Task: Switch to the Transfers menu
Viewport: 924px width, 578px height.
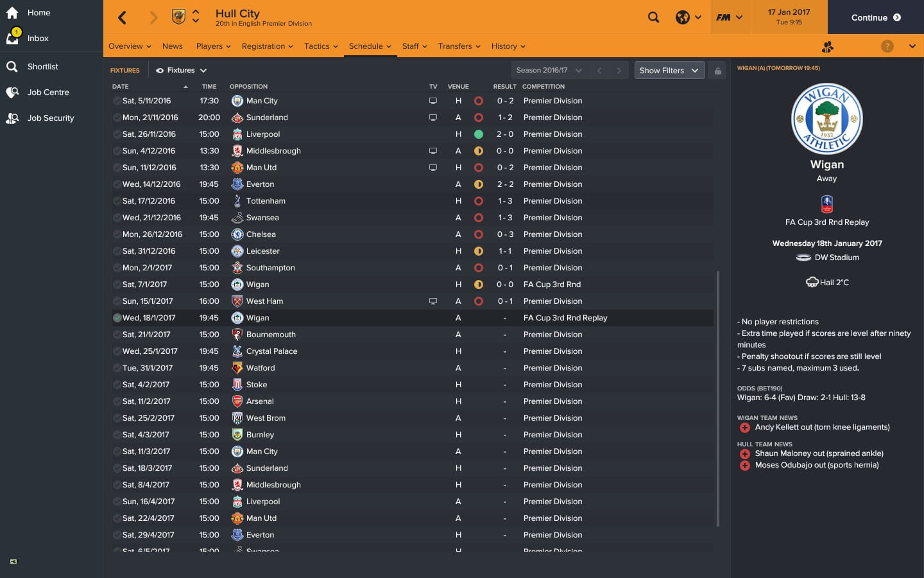Action: pos(459,46)
